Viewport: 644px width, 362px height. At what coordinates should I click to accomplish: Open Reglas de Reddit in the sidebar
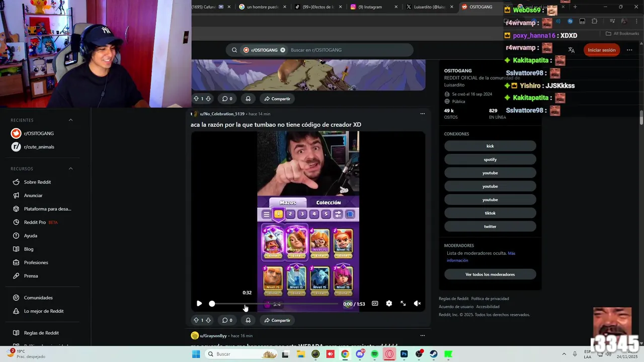(41, 333)
